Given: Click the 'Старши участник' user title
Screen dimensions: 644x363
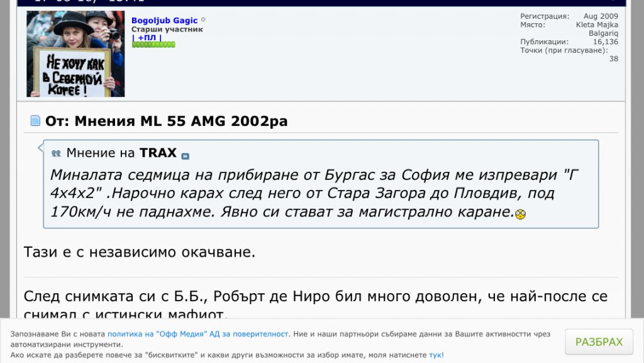Looking at the screenshot, I should [x=167, y=30].
